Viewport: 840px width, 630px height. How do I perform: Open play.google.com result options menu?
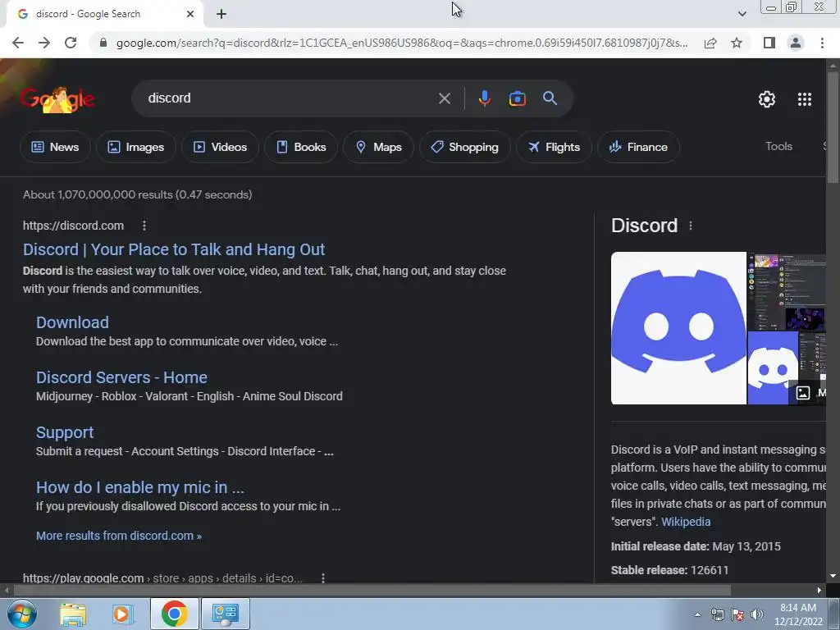[x=323, y=578]
